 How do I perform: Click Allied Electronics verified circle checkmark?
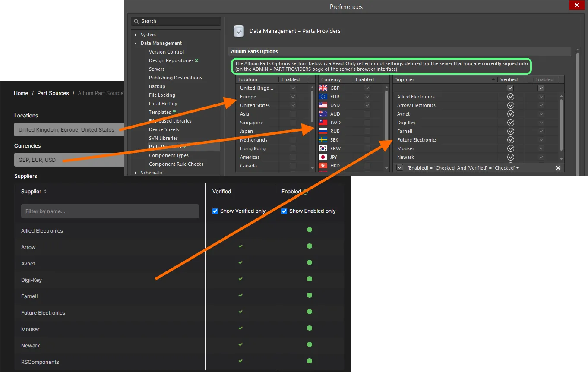511,97
